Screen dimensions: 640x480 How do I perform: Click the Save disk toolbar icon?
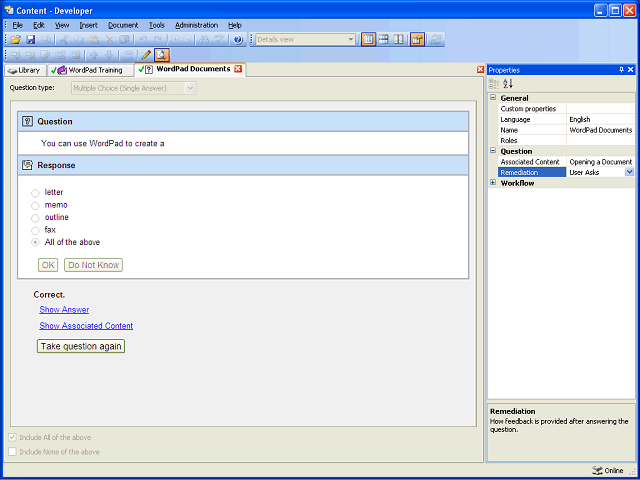click(31, 40)
